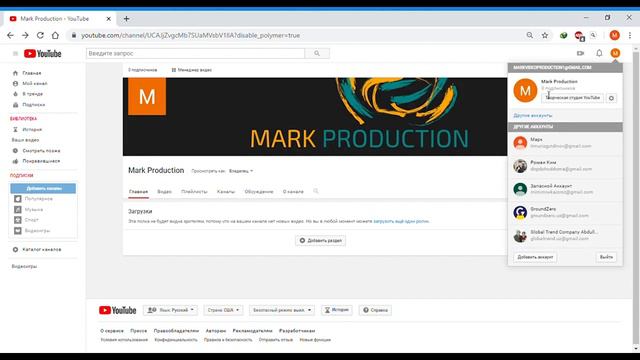
Task: Click the Понравившиеся thumbs-up icon
Action: point(16,161)
